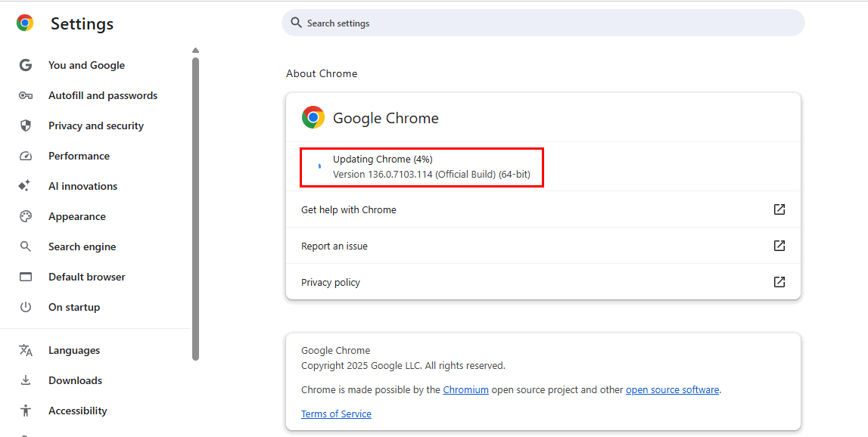Click the magnifier icon in Search settings bar
This screenshot has height=437, width=868.
296,23
